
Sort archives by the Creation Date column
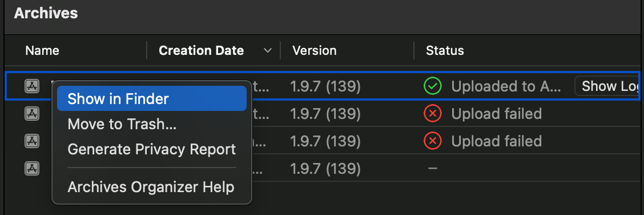click(x=201, y=50)
